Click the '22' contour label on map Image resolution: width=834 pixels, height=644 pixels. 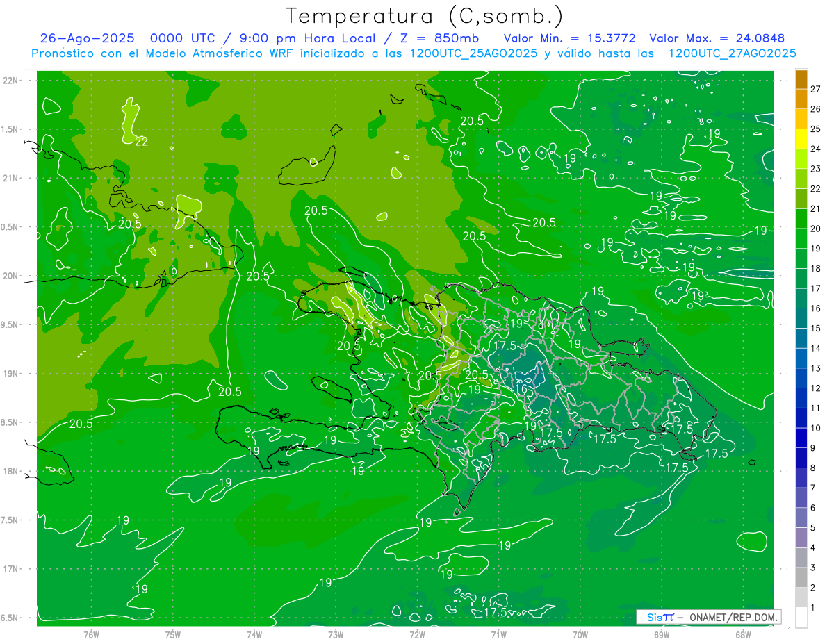141,142
